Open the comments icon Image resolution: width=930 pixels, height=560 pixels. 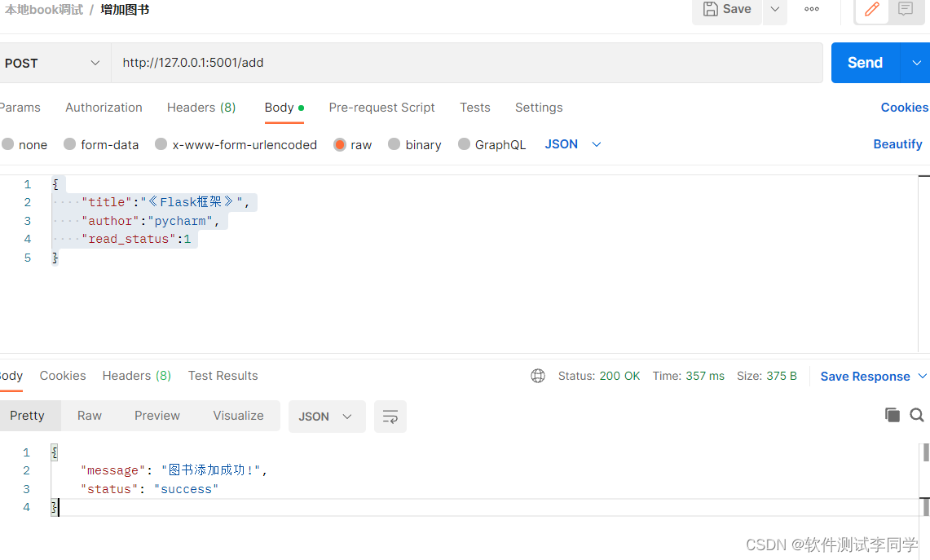pyautogui.click(x=905, y=9)
